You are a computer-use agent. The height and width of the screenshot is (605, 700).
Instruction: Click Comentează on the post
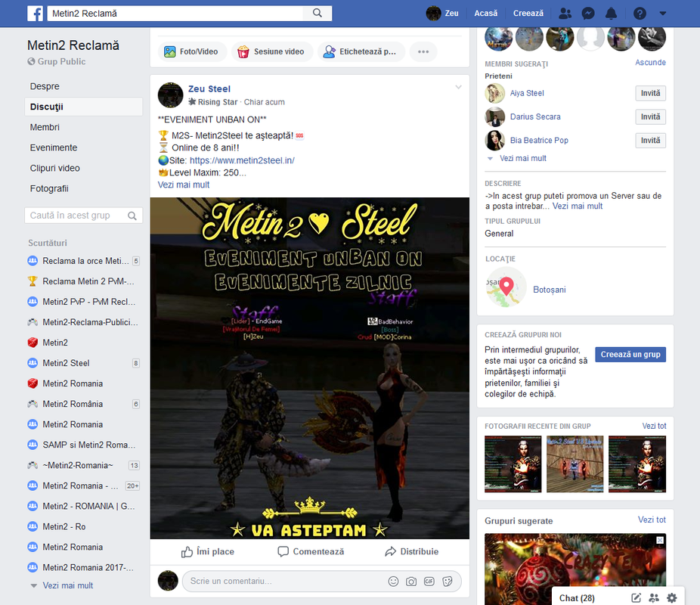311,552
